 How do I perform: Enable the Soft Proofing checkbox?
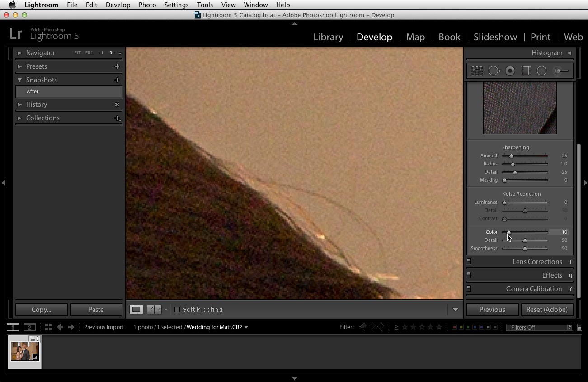pyautogui.click(x=177, y=310)
